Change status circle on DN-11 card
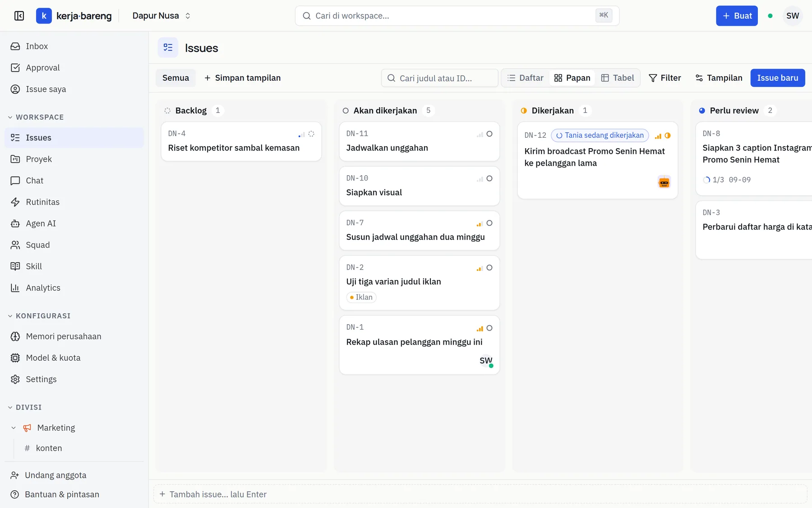Image resolution: width=812 pixels, height=508 pixels. click(489, 134)
